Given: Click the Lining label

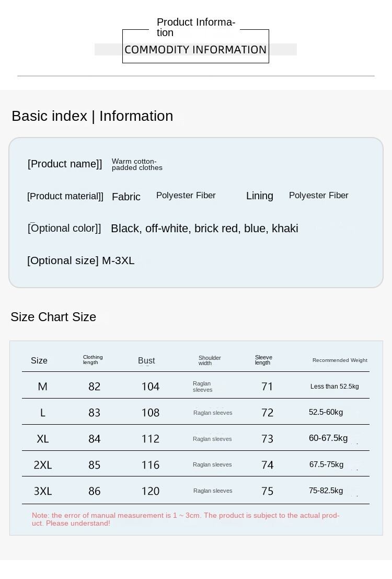Looking at the screenshot, I should (260, 196).
